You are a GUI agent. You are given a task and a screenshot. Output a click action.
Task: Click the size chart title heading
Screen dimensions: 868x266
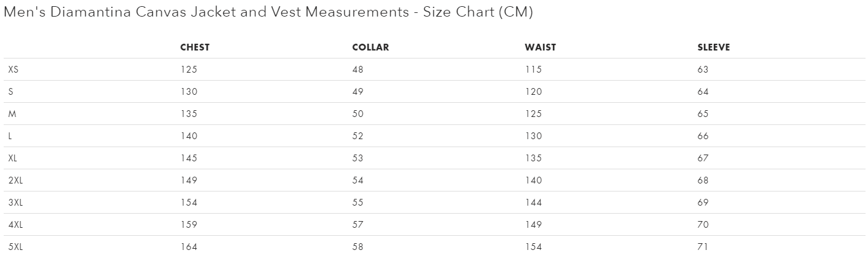pyautogui.click(x=268, y=12)
